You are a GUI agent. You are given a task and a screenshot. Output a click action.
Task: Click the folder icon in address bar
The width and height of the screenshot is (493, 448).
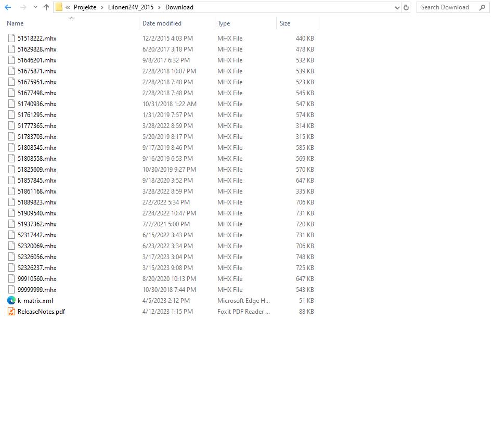[x=59, y=7]
